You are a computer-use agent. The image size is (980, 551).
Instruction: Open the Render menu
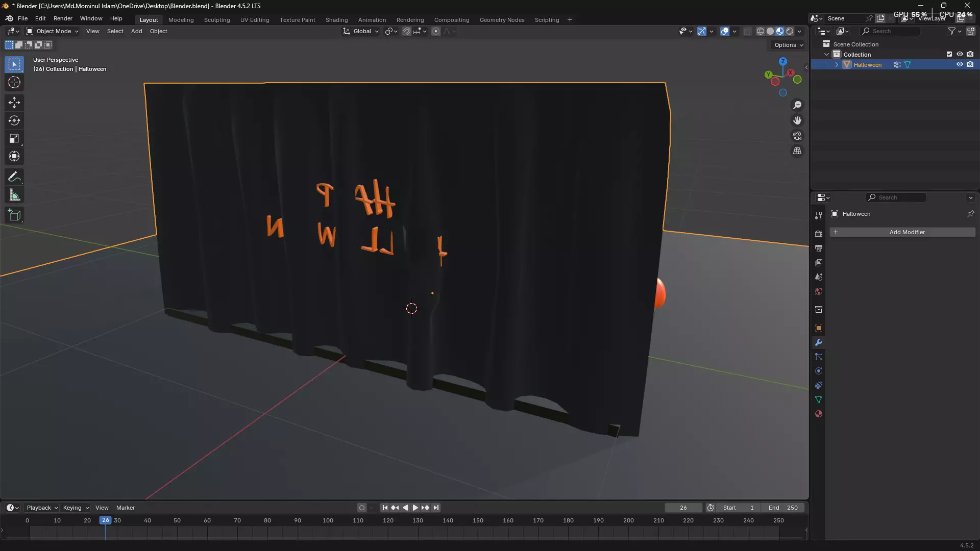63,18
